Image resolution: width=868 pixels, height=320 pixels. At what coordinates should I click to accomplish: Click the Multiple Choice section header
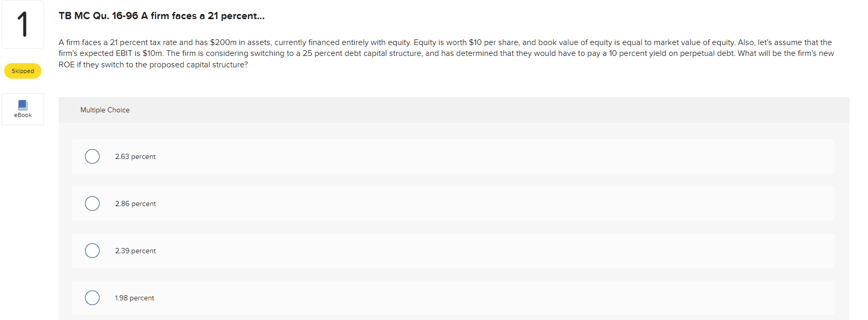(105, 110)
